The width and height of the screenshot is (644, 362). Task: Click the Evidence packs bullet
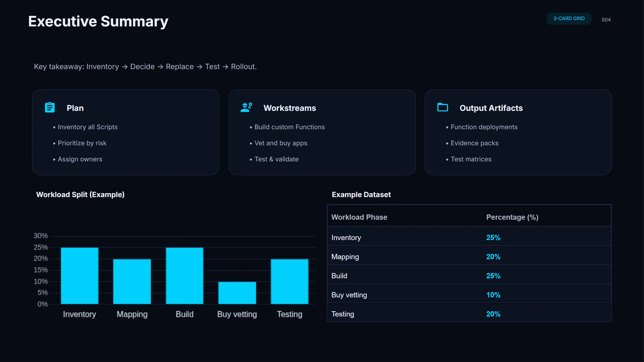pyautogui.click(x=474, y=143)
